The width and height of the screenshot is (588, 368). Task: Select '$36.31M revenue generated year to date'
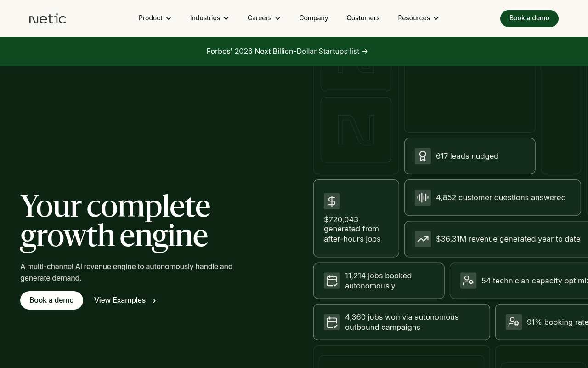pos(508,239)
